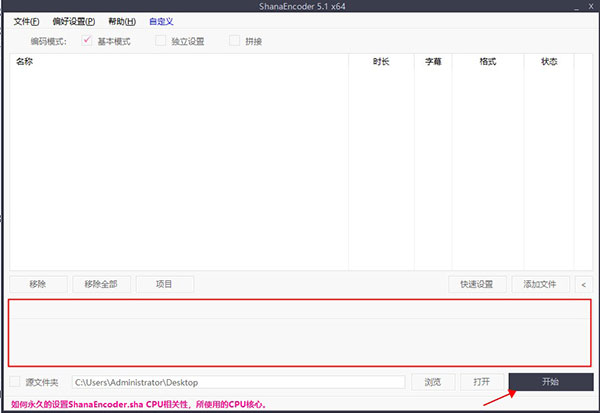Screen dimensions: 600x413
Task: Enable the 源文件夹 checkbox
Action: click(x=15, y=382)
